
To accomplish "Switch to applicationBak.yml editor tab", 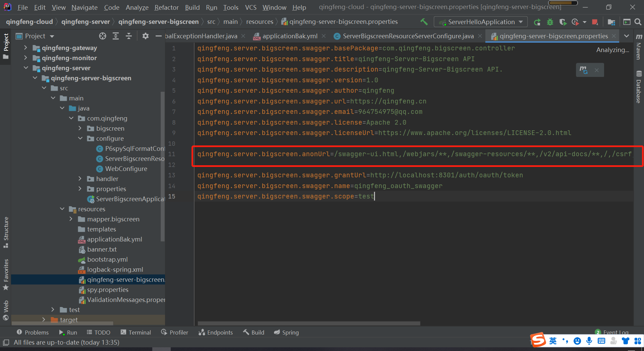I will pos(290,36).
